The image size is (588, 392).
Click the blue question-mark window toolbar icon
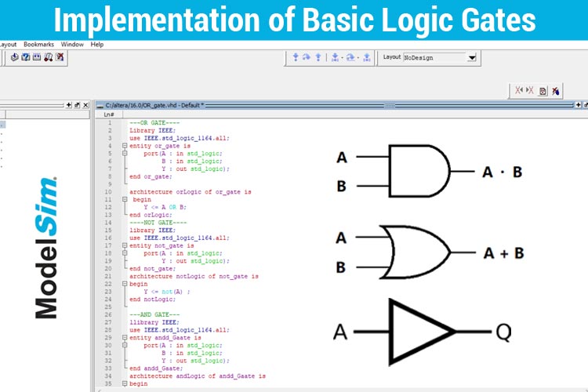[x=26, y=57]
